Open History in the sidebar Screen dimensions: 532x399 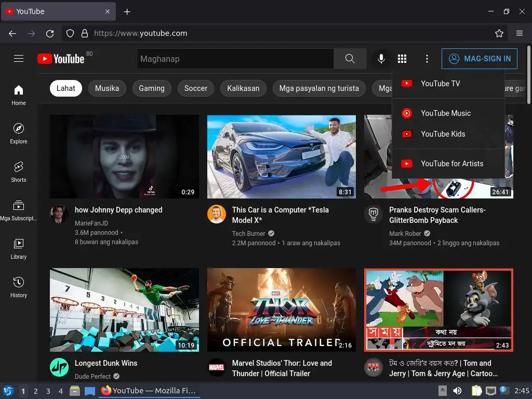point(19,287)
